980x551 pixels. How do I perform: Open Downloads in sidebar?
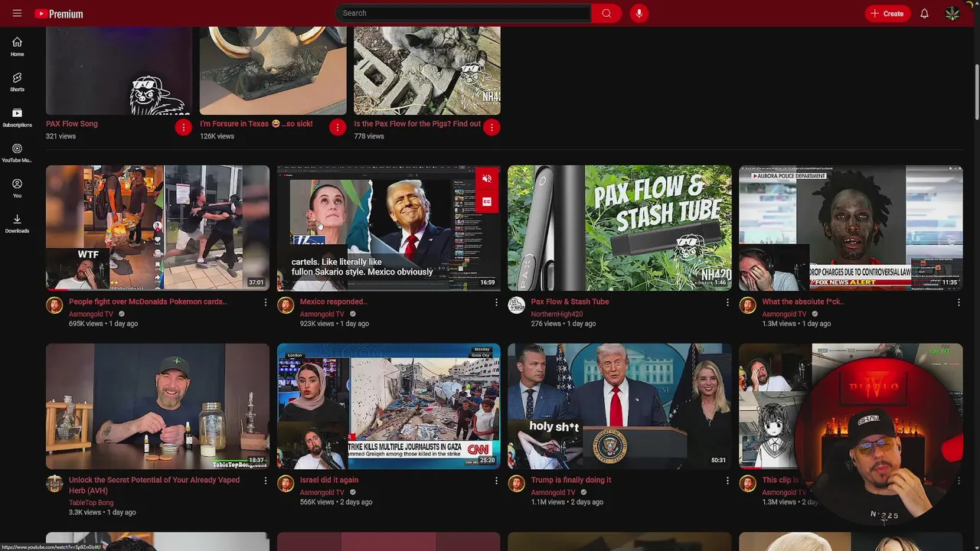click(x=17, y=223)
